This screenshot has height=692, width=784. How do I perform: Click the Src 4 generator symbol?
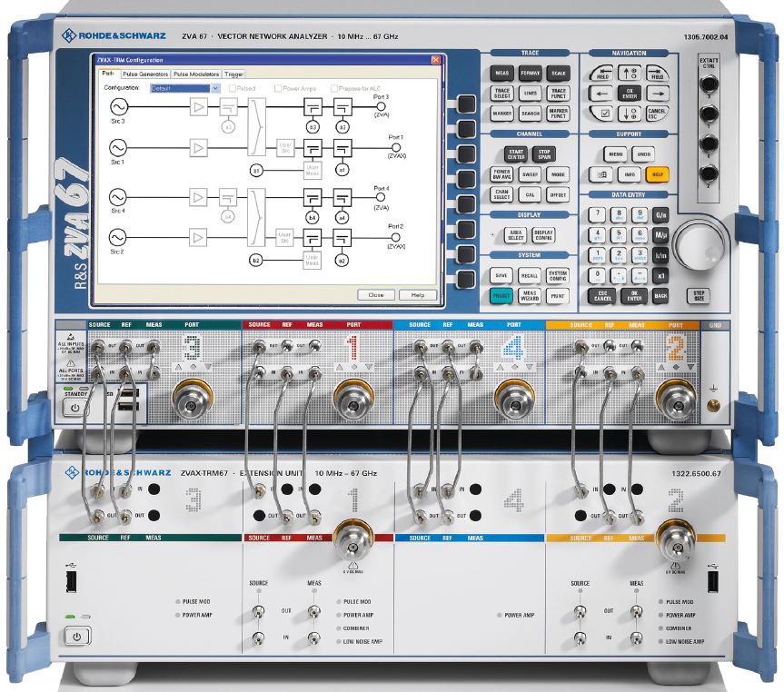tap(118, 197)
